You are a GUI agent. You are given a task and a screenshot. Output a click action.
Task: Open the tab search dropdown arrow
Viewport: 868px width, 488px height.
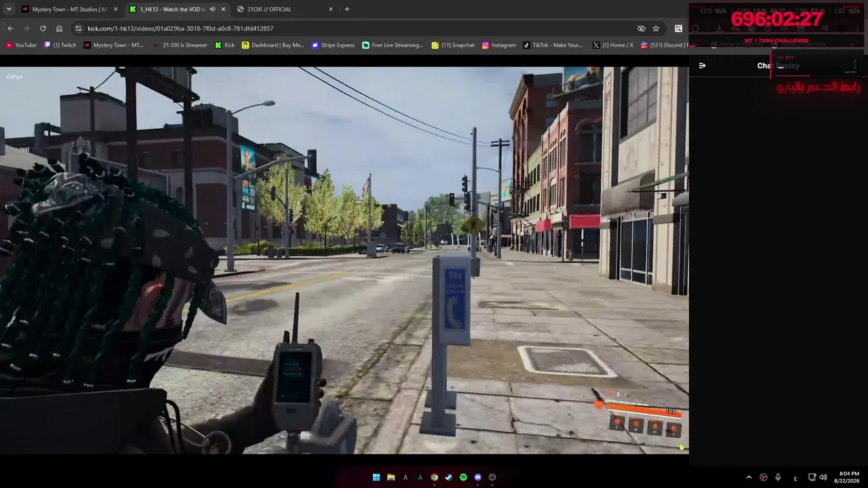(9, 9)
